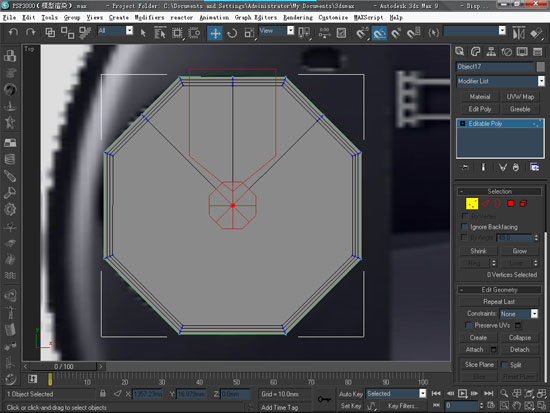Open the Hierarchy command panel tab
The width and height of the screenshot is (550, 413).
pyautogui.click(x=491, y=52)
